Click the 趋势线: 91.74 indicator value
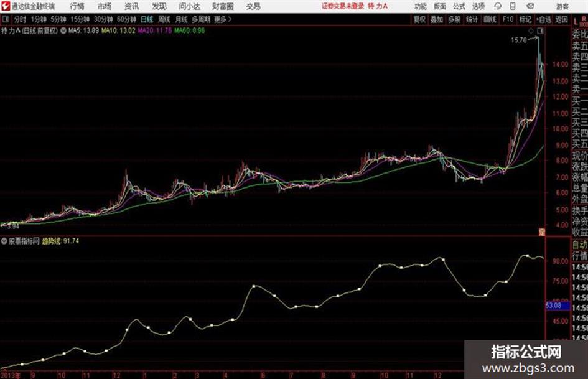 (x=60, y=241)
